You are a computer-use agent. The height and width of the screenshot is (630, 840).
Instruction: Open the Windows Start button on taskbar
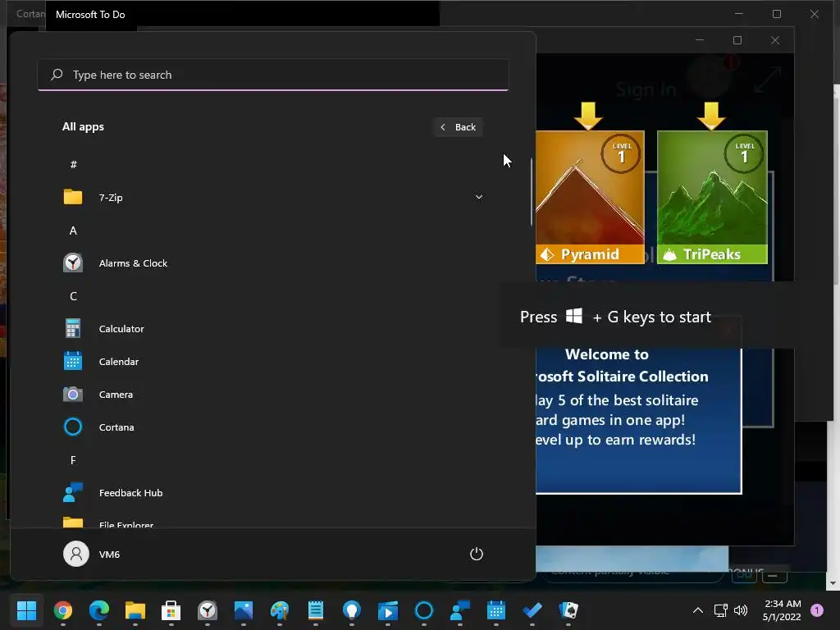(x=26, y=609)
